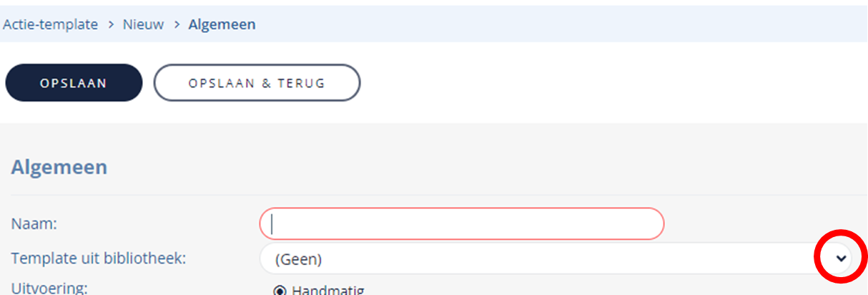The image size is (868, 295).
Task: Click the Template uit bibliotheek: label
Action: pyautogui.click(x=99, y=258)
